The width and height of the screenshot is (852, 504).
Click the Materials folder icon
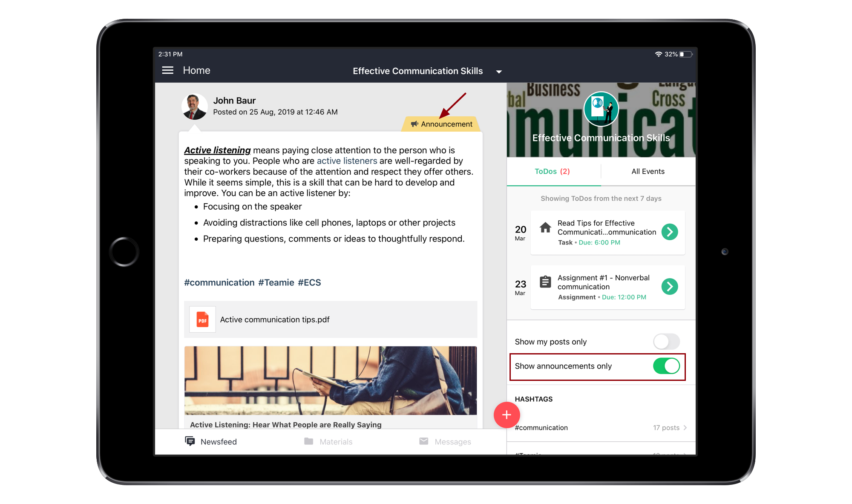tap(309, 441)
